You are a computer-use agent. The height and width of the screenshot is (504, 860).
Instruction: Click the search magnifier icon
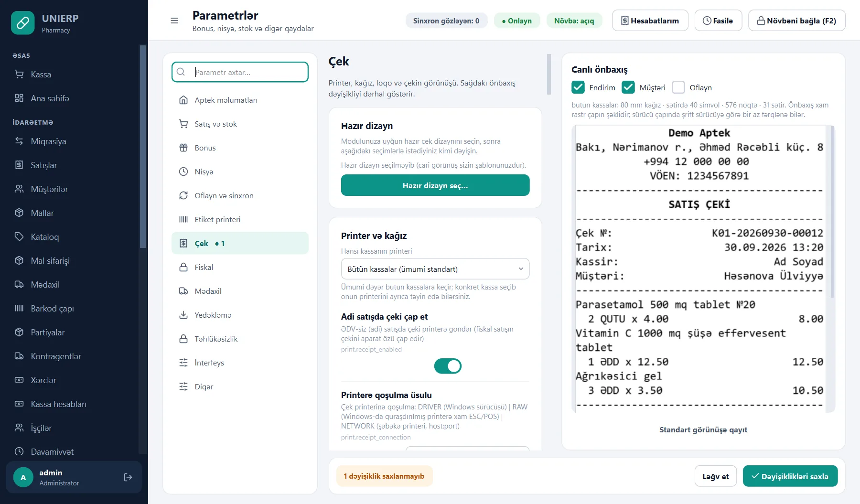tap(181, 72)
